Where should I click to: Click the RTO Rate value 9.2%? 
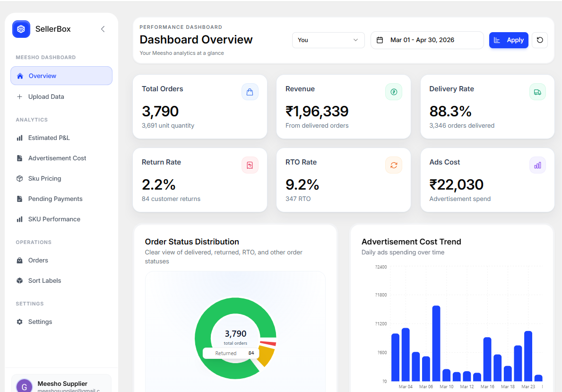click(302, 185)
